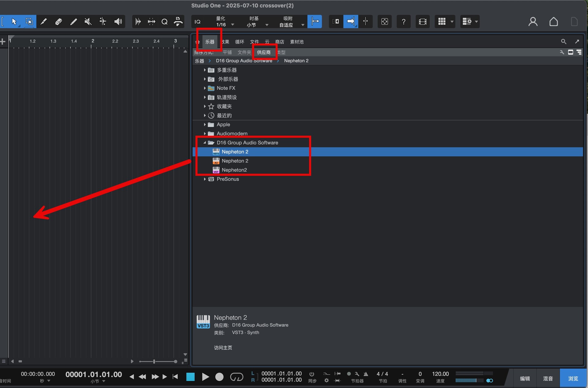Screen dimensions: 588x388
Task: Switch to the 商店 shop tab
Action: (x=280, y=42)
